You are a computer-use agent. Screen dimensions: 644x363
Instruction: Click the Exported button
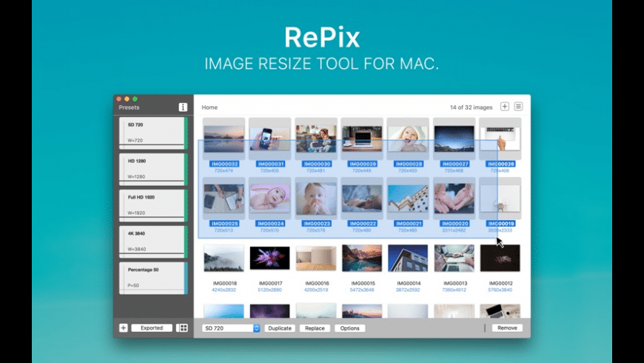pos(152,327)
